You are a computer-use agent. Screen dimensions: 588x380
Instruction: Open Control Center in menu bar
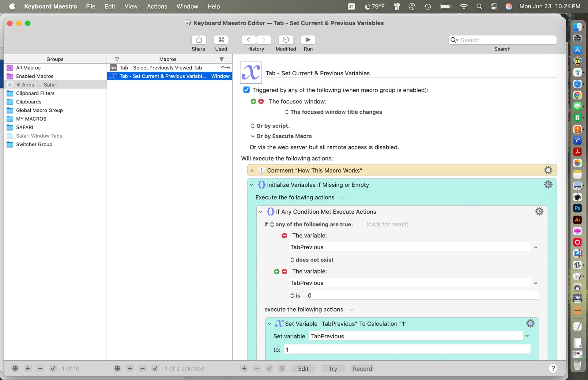(494, 6)
